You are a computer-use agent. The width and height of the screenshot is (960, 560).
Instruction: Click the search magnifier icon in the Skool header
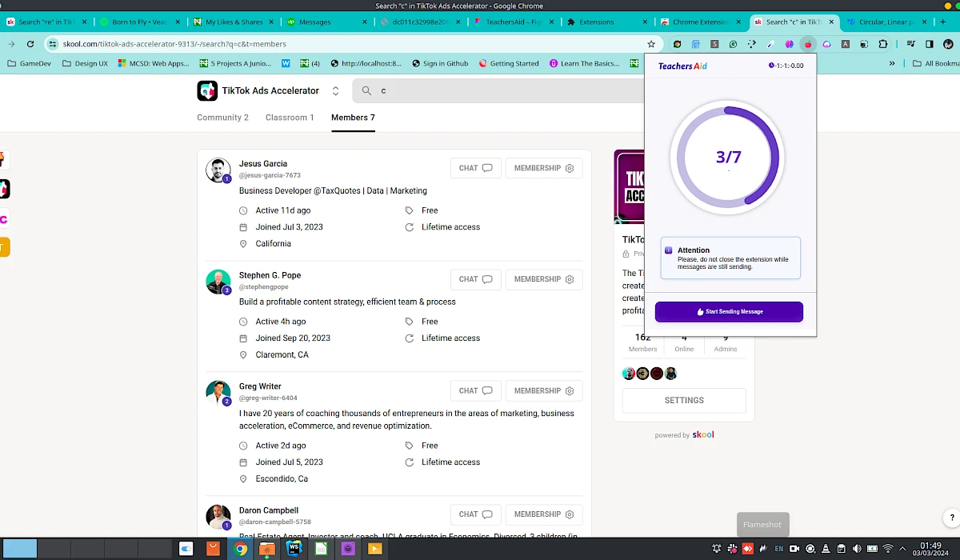[x=367, y=90]
